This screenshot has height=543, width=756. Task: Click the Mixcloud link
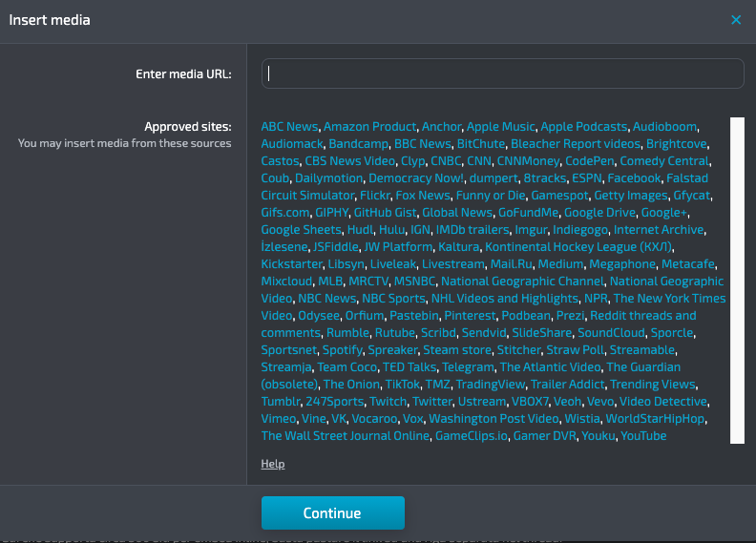pyautogui.click(x=287, y=282)
